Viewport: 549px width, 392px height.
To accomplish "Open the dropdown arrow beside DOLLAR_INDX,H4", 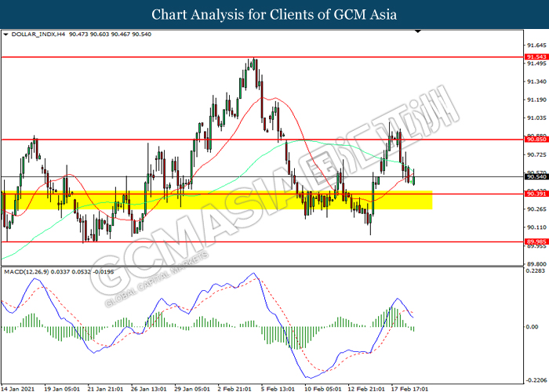I will point(5,34).
